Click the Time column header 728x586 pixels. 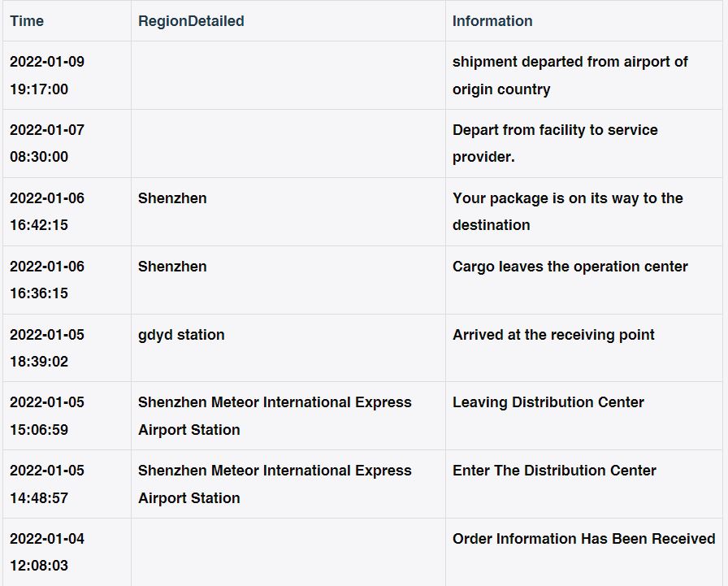click(27, 21)
